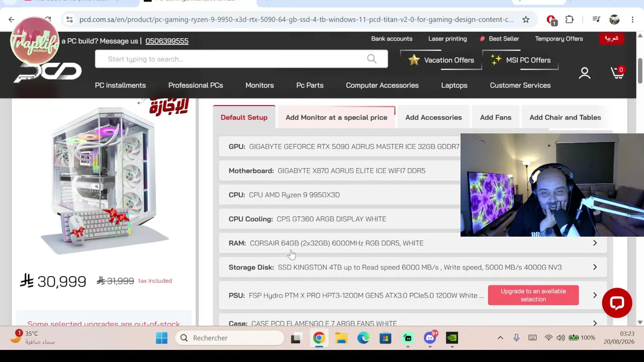Open the Customer Services menu
Screen dimensions: 644x362
tap(520, 85)
